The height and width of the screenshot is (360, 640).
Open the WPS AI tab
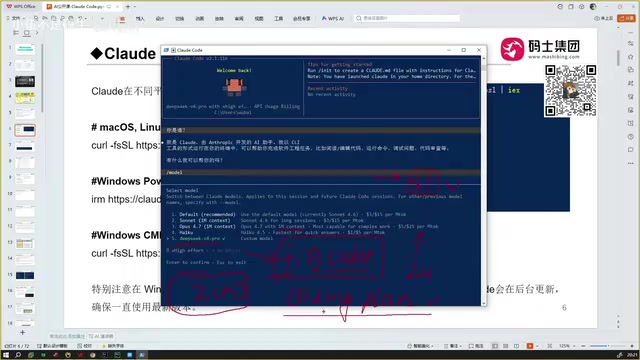pyautogui.click(x=333, y=18)
